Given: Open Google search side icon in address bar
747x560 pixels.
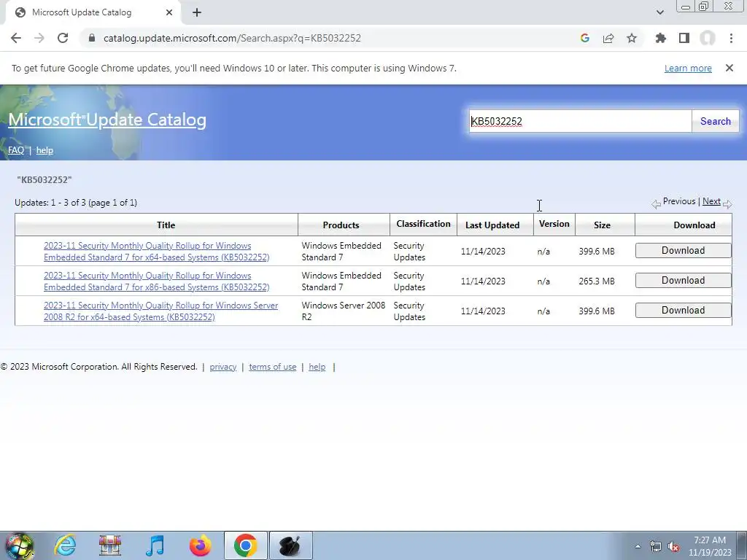Looking at the screenshot, I should click(585, 38).
